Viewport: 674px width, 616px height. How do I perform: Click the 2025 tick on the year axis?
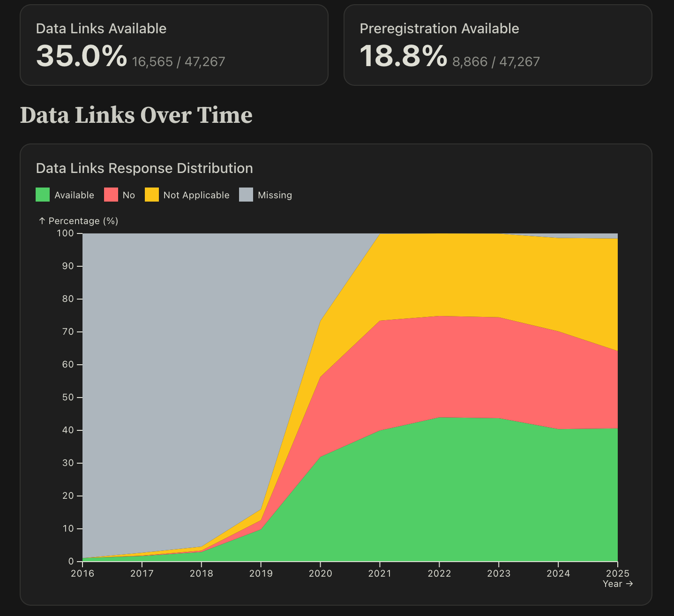pos(617,573)
